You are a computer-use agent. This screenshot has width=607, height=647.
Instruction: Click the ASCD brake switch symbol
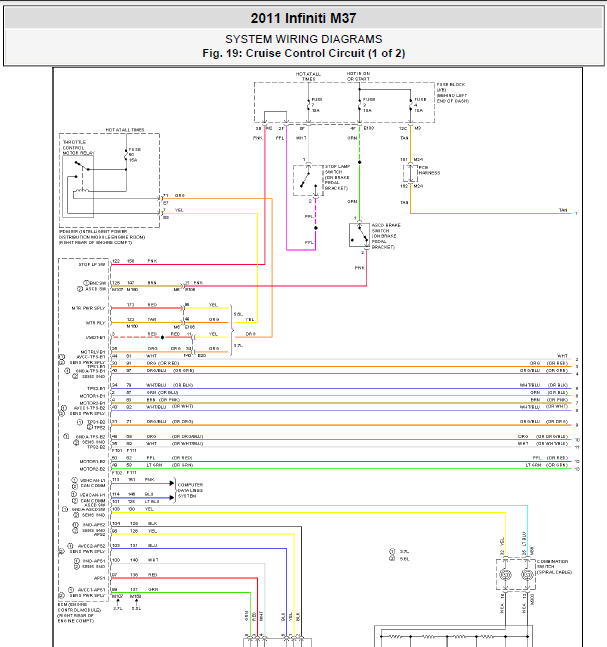359,235
